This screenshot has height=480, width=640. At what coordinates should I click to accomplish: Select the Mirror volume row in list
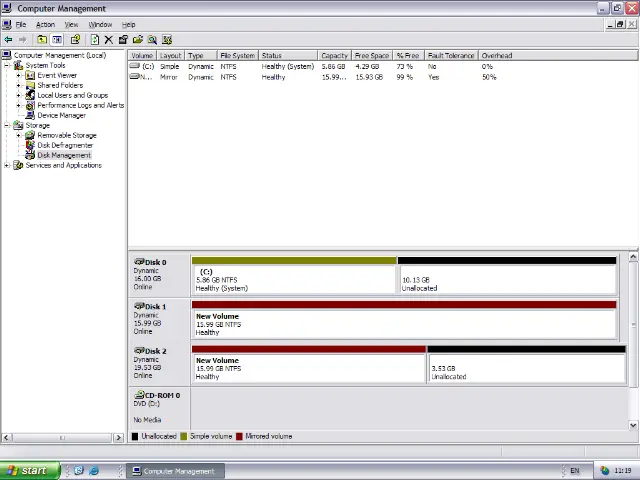383,77
